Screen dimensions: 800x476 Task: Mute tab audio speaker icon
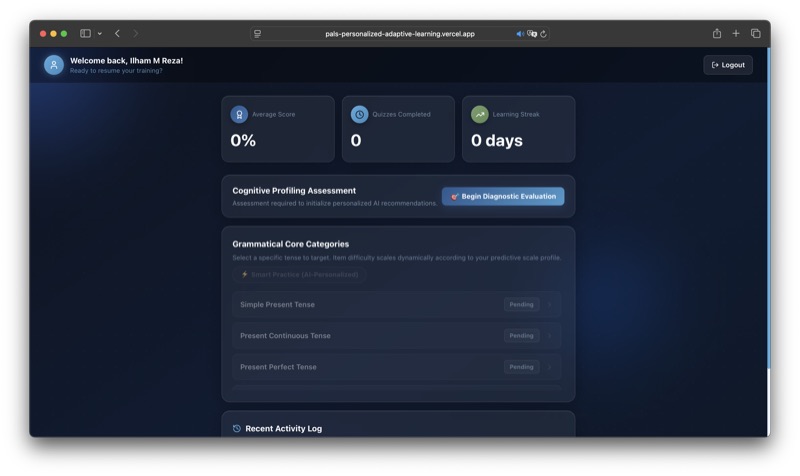click(520, 34)
